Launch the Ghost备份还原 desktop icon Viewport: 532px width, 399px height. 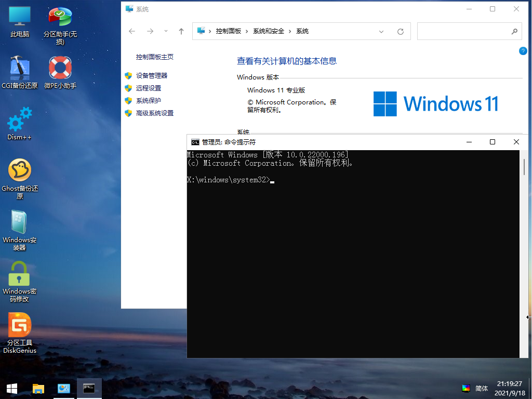point(20,179)
